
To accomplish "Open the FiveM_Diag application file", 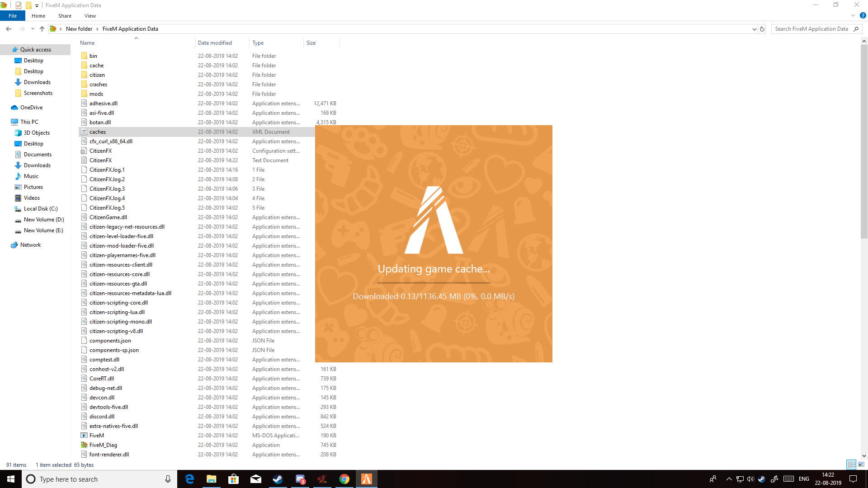I will coord(103,445).
